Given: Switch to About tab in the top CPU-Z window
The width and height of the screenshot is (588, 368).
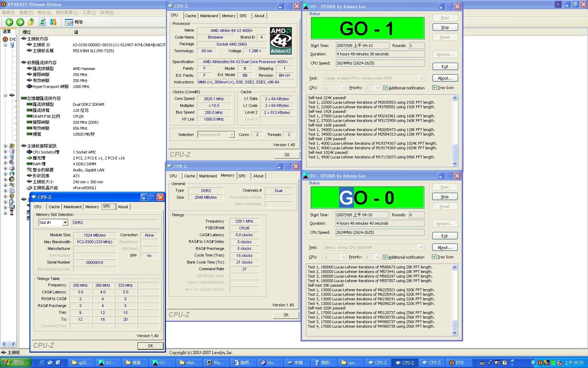Looking at the screenshot, I should (259, 16).
